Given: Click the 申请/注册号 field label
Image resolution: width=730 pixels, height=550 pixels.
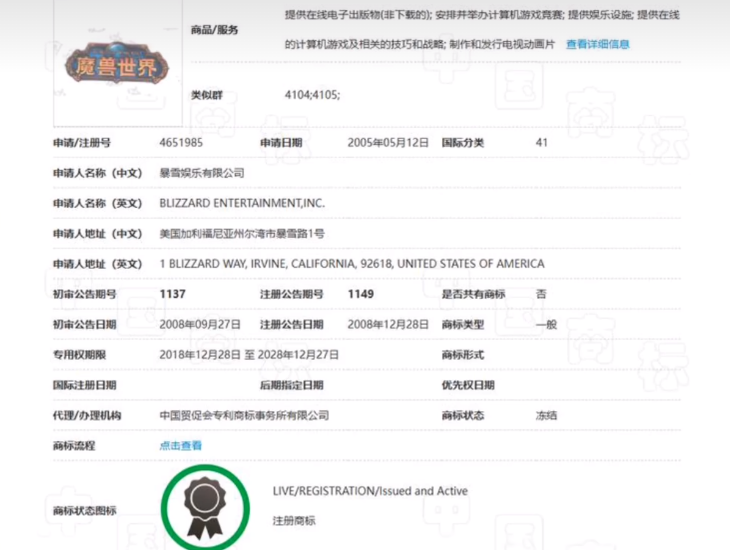Looking at the screenshot, I should (x=82, y=143).
